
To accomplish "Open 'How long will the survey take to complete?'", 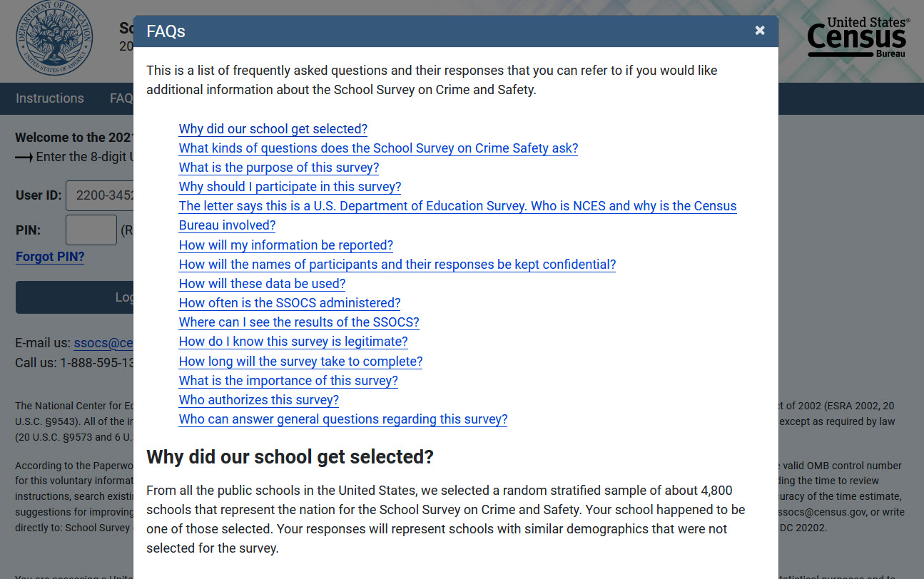I will tap(300, 362).
